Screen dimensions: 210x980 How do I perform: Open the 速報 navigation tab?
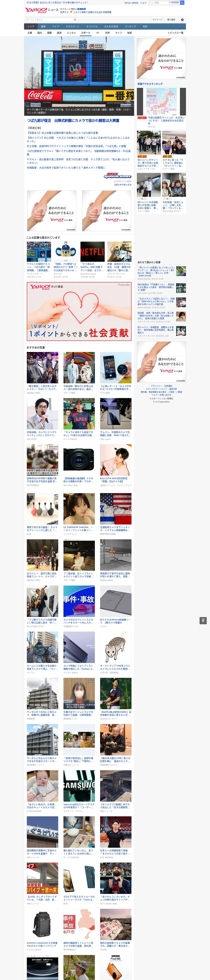pos(43,27)
